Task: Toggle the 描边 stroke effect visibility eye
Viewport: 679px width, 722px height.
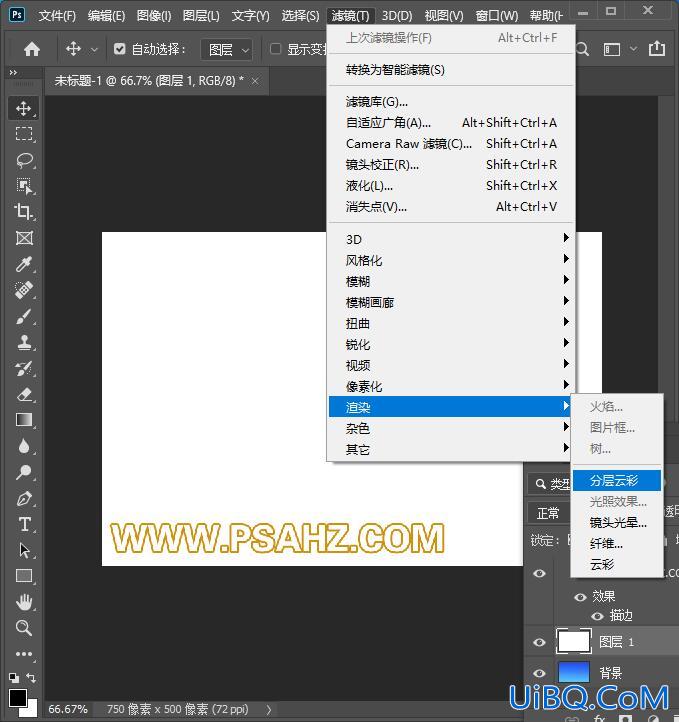Action: 598,616
